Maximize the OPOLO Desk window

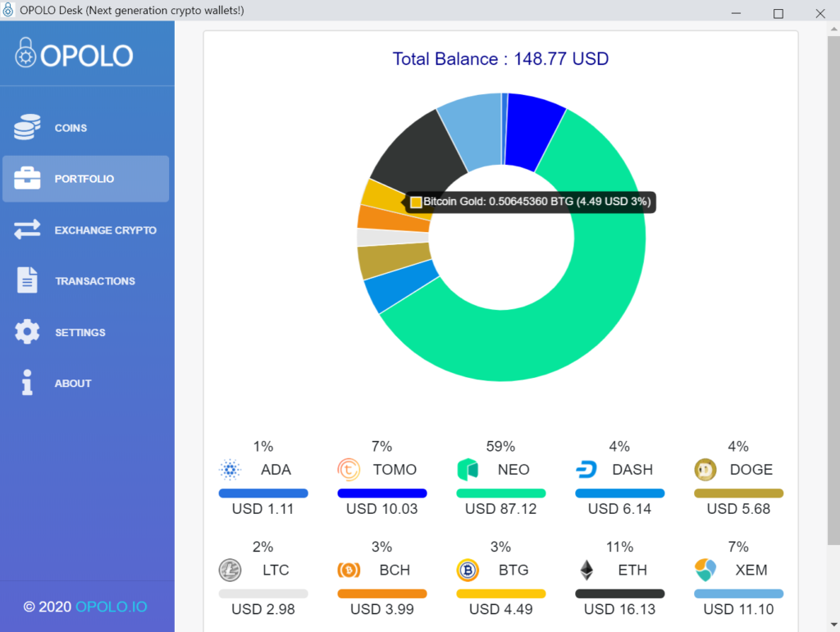point(778,13)
